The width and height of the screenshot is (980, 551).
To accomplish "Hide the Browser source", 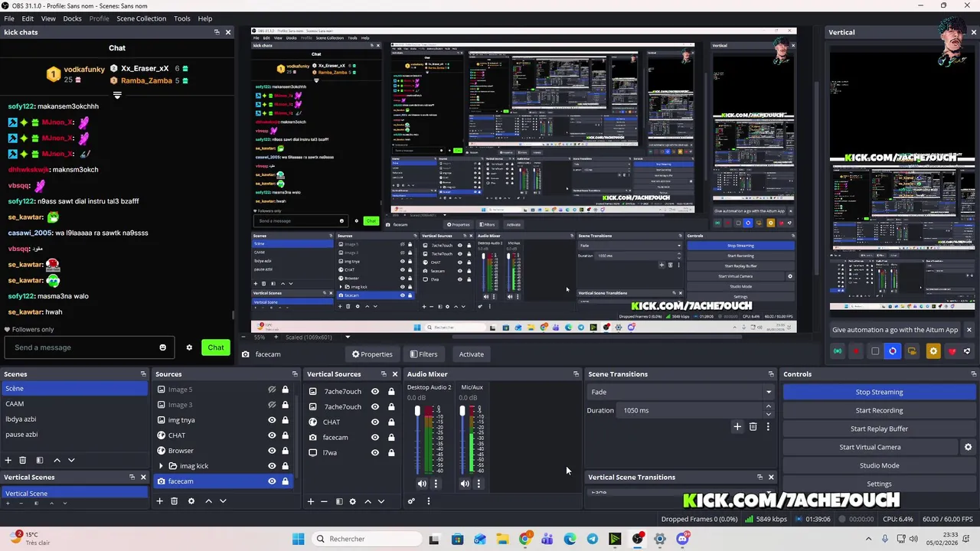I will point(272,451).
